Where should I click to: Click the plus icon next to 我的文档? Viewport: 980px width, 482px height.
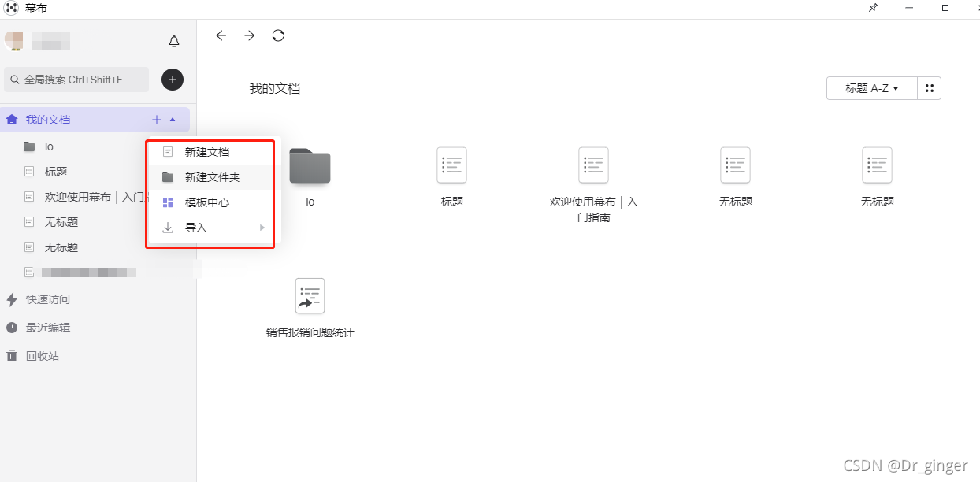click(156, 119)
